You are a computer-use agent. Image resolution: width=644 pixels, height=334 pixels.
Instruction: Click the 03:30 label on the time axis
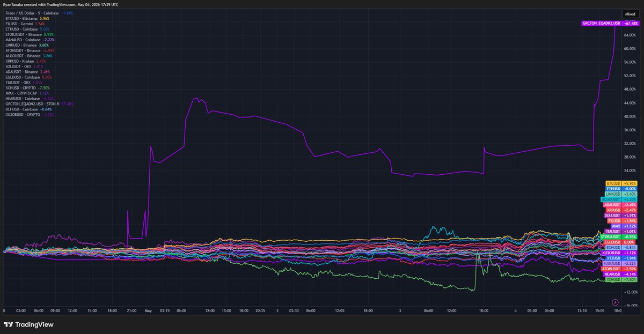point(294,310)
